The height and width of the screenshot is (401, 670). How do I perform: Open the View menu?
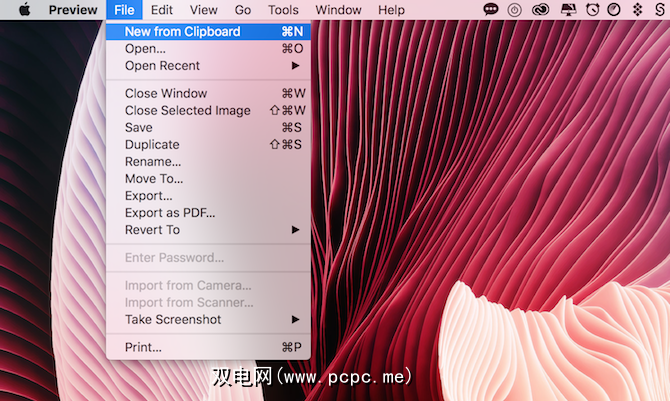pyautogui.click(x=203, y=9)
